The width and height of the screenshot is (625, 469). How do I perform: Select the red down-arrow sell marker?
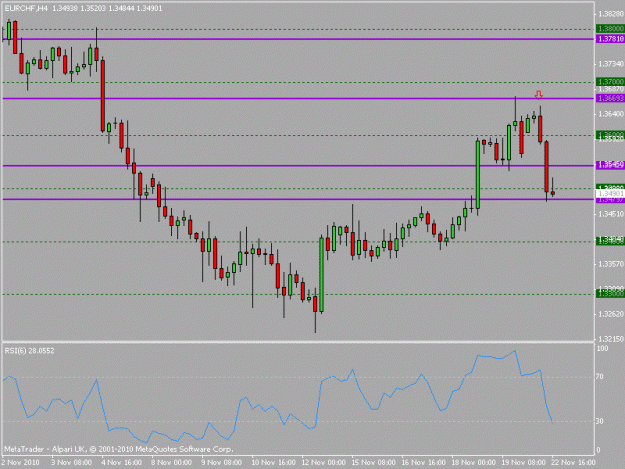tap(539, 95)
